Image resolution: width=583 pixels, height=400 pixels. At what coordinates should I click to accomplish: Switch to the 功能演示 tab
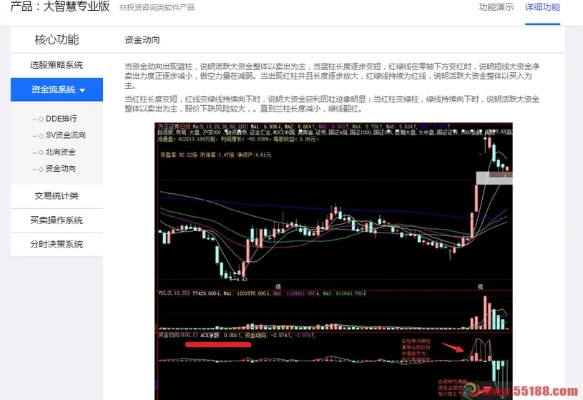(x=496, y=7)
